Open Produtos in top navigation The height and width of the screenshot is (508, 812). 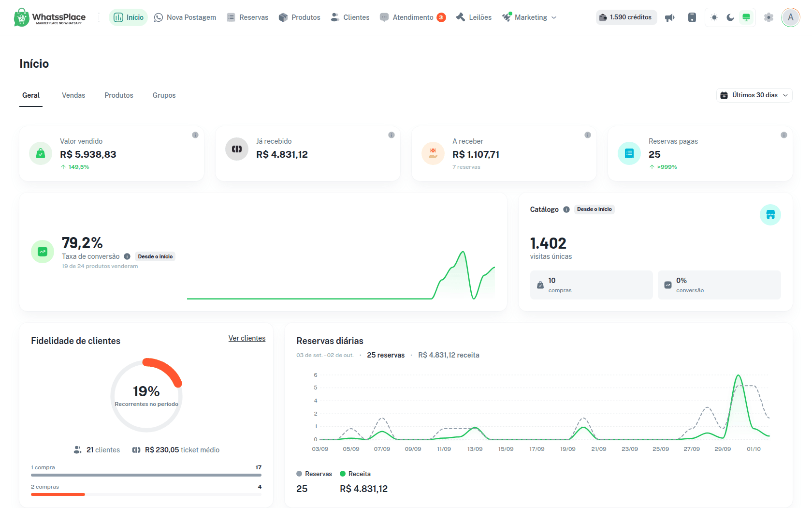click(x=300, y=17)
